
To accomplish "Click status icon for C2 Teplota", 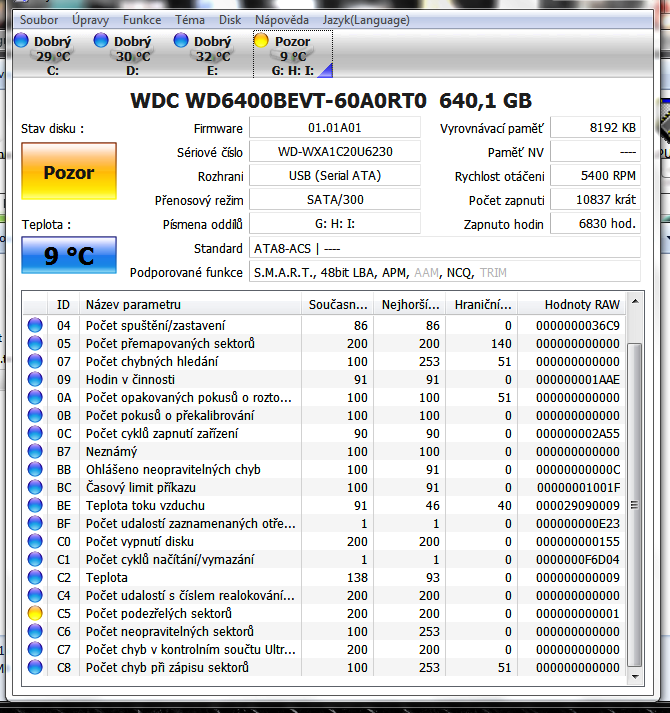I will [35, 577].
